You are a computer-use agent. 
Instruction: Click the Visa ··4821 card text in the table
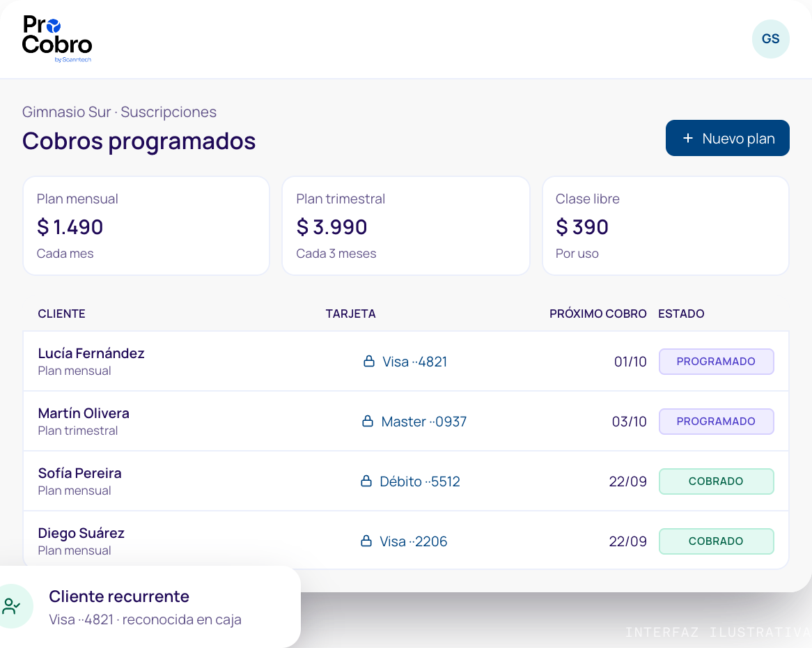click(415, 362)
